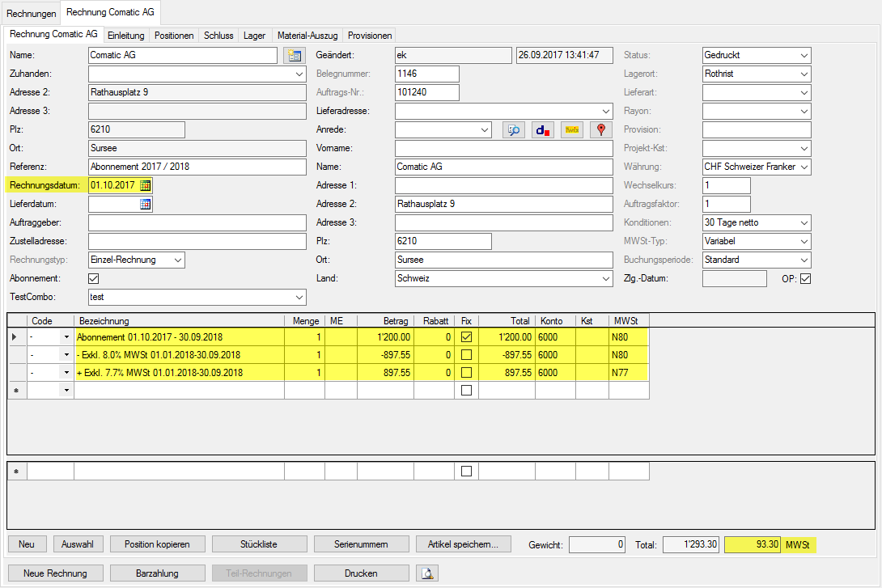Open calendar picker for Rechnungsdatum
This screenshot has height=588, width=882.
145,185
